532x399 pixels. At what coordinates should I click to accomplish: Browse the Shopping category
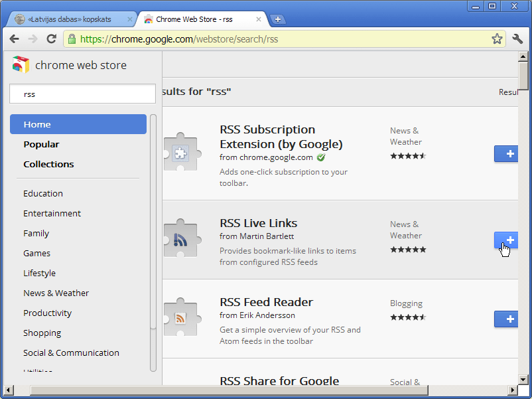42,333
